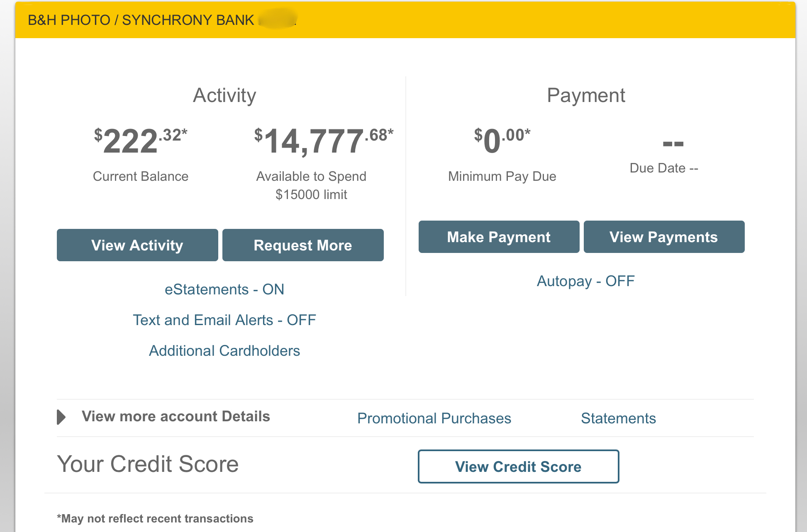
Task: Click View Credit Score button
Action: point(518,466)
